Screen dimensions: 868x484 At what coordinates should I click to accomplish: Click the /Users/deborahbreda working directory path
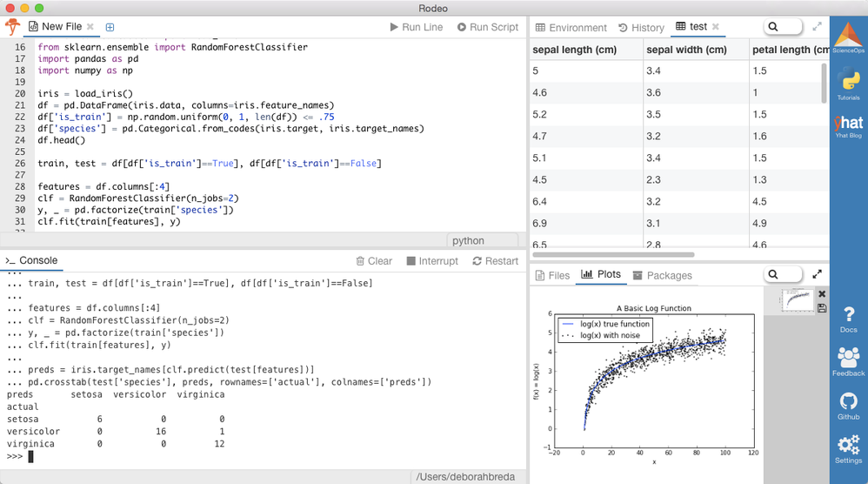click(x=465, y=477)
